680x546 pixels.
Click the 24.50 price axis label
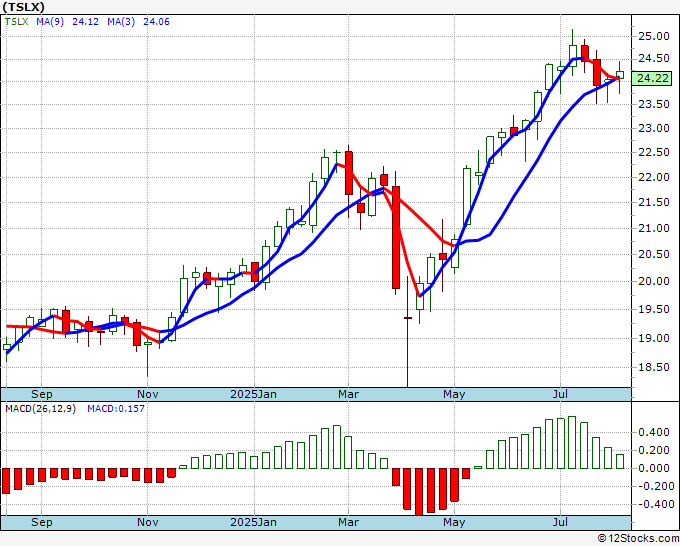coord(654,59)
